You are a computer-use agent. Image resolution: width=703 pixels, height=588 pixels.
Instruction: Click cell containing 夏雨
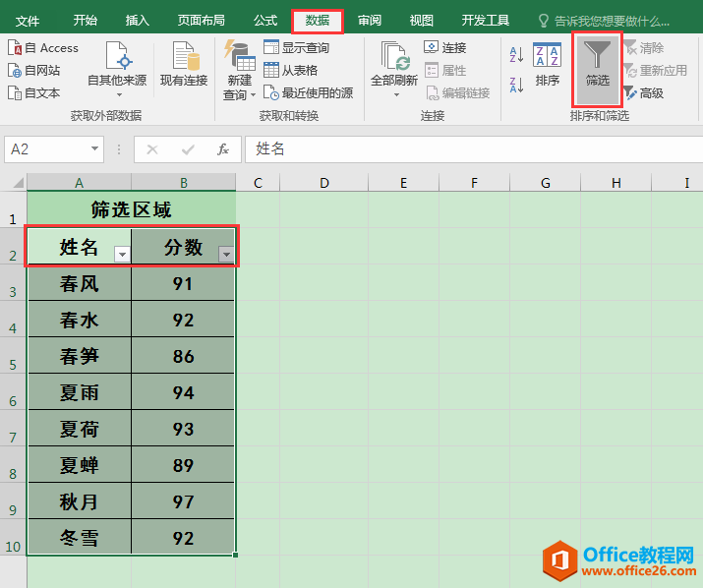coord(80,392)
